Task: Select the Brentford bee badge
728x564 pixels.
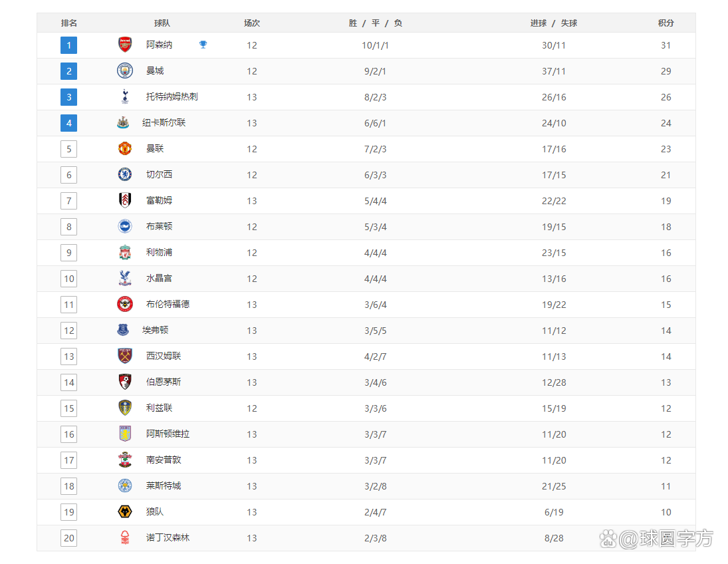Action: (x=125, y=305)
